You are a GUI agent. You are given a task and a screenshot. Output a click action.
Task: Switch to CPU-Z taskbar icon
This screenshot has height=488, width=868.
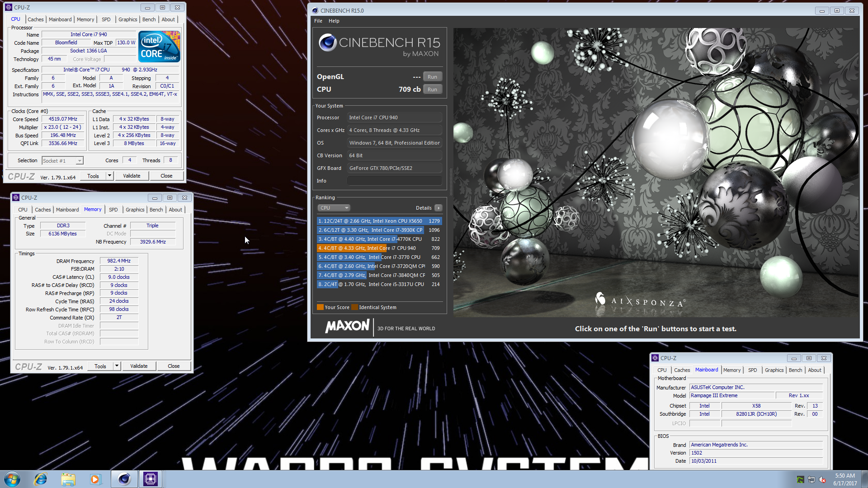[151, 479]
